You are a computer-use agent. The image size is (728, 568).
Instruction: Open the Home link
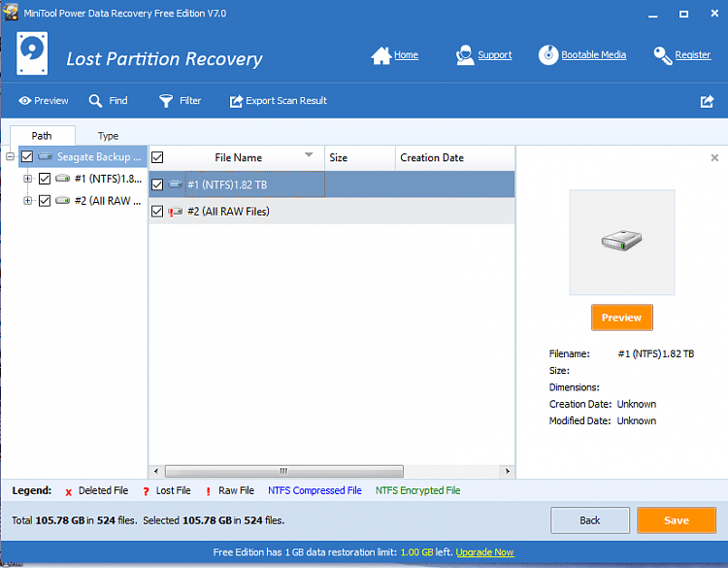[x=407, y=55]
